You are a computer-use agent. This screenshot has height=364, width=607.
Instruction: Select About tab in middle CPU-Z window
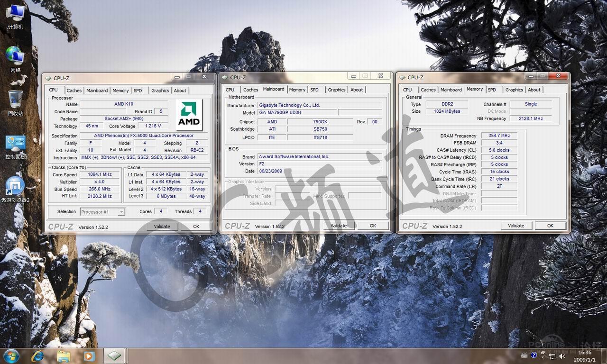click(357, 90)
